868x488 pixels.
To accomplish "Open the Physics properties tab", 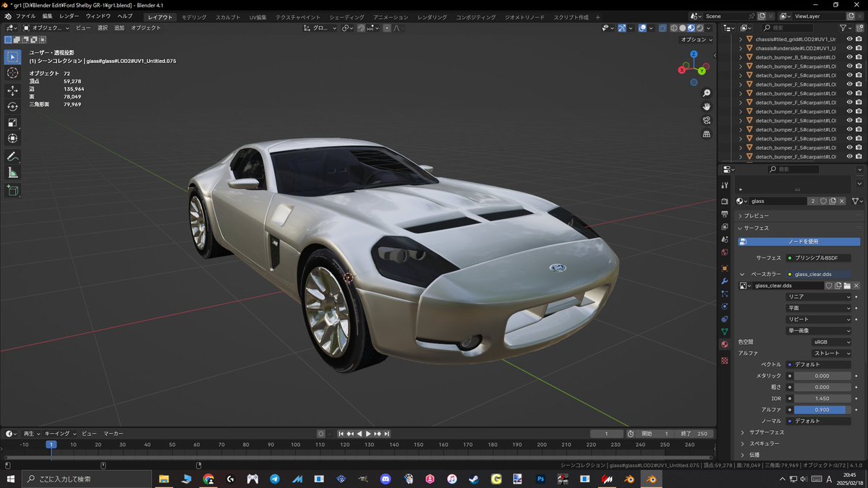I will (x=724, y=307).
